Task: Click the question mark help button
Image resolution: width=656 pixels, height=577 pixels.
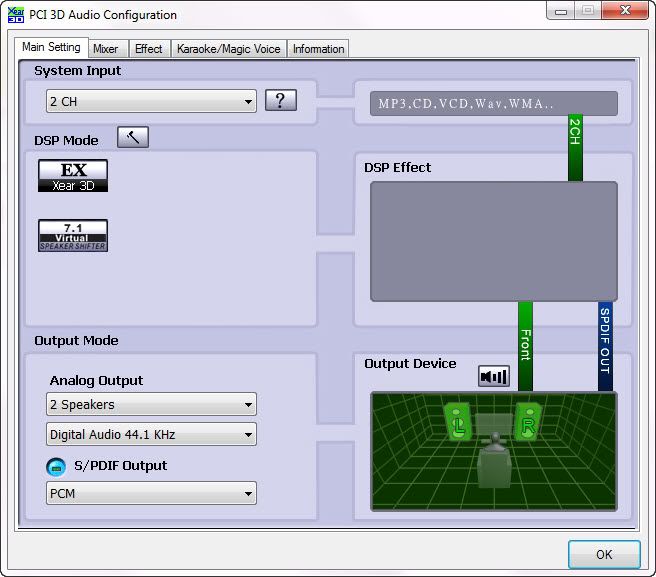Action: [x=281, y=100]
